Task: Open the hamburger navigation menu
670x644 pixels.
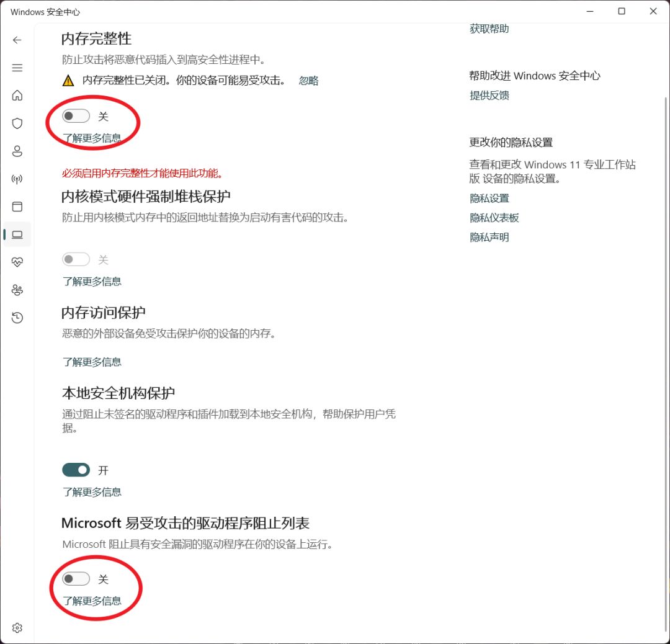Action: [x=17, y=68]
